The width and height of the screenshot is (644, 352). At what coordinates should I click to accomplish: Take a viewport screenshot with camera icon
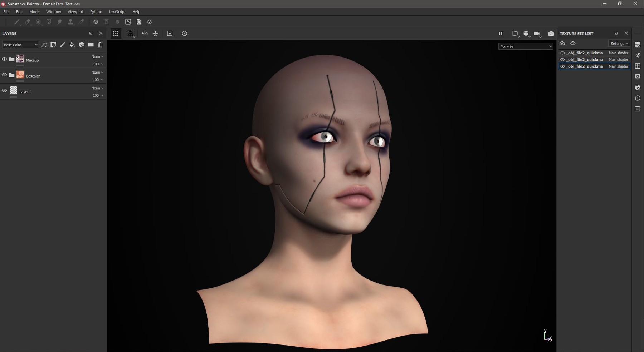pos(551,33)
